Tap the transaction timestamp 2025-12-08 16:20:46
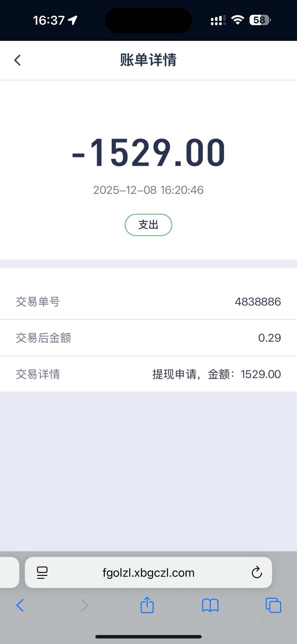This screenshot has height=644, width=297. click(148, 190)
